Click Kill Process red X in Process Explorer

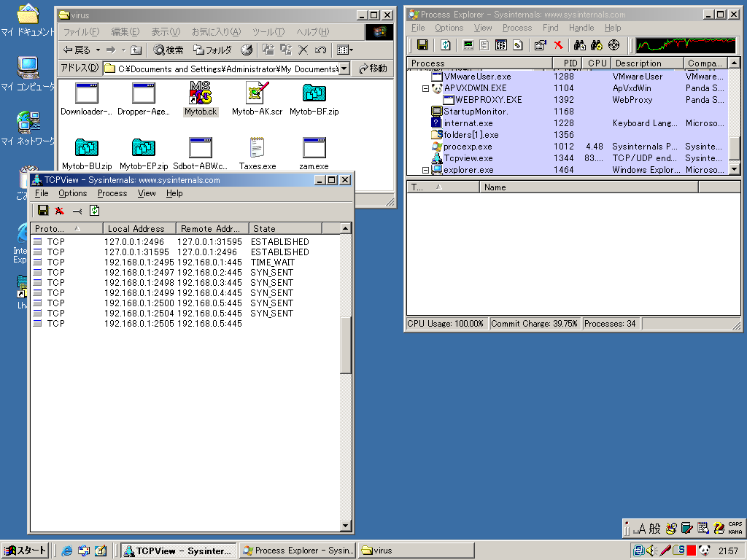click(558, 45)
